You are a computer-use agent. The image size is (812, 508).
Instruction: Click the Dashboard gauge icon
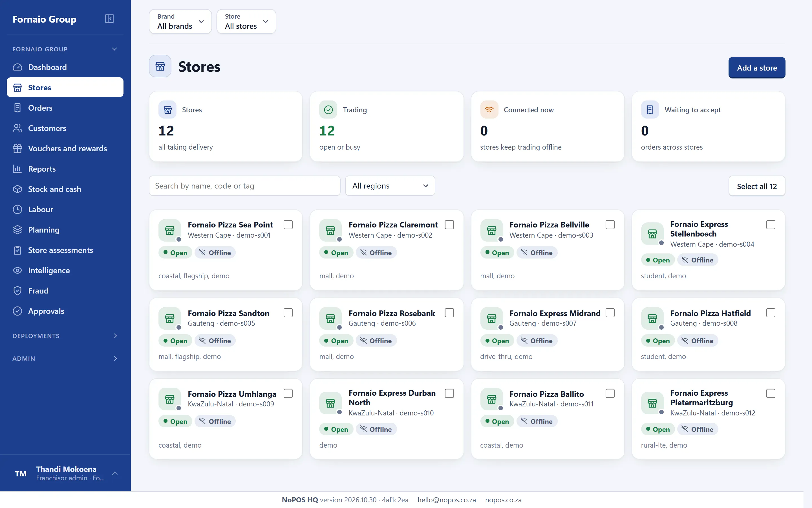17,67
